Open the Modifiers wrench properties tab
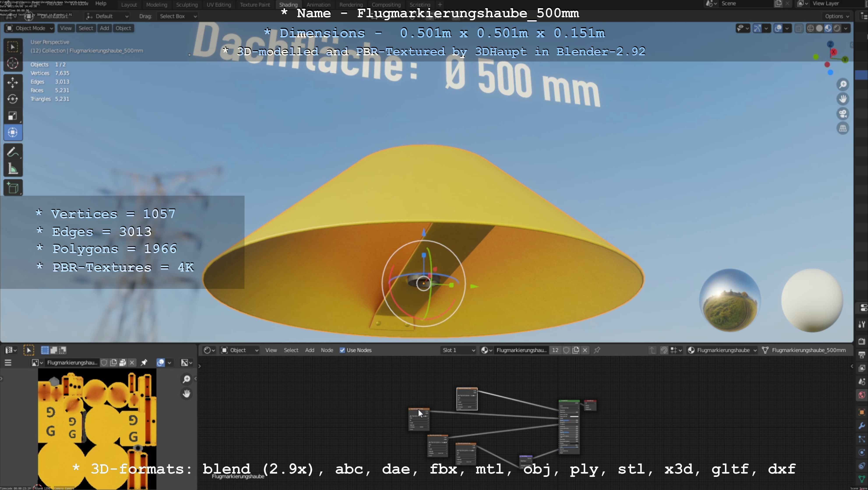This screenshot has width=868, height=490. (x=862, y=426)
